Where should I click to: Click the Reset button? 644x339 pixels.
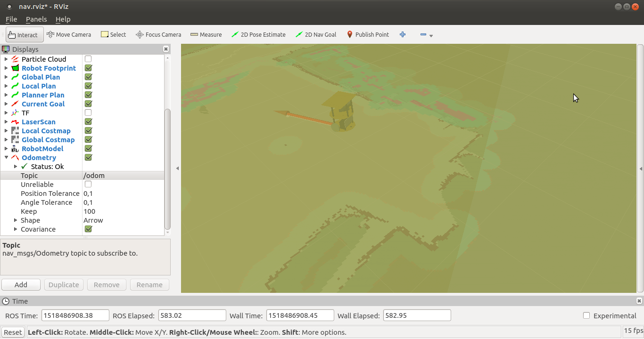pos(13,332)
